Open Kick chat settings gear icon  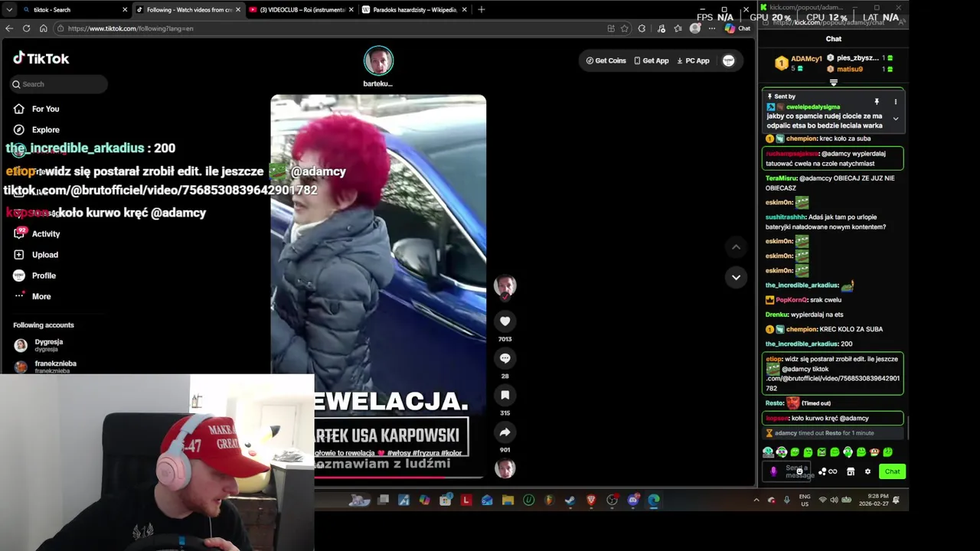[x=867, y=471]
